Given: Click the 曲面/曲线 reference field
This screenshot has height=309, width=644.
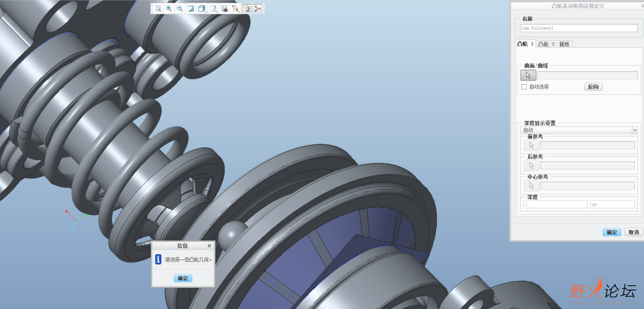Looking at the screenshot, I should [587, 75].
